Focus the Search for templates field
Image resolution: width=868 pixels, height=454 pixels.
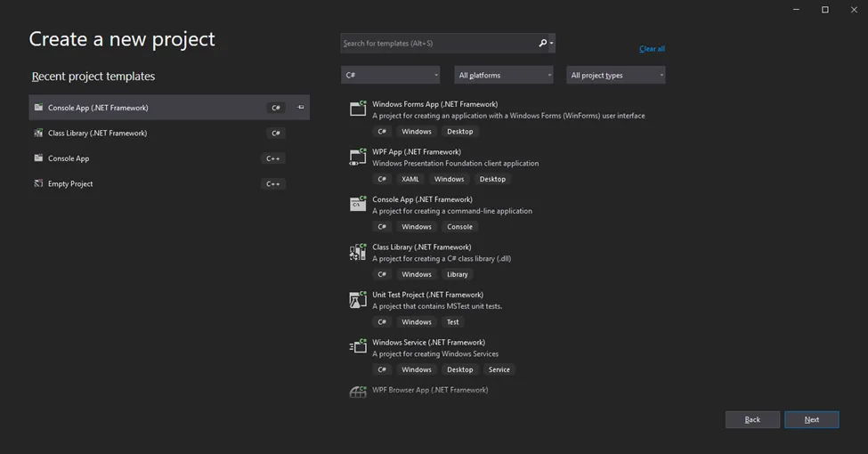click(x=436, y=43)
